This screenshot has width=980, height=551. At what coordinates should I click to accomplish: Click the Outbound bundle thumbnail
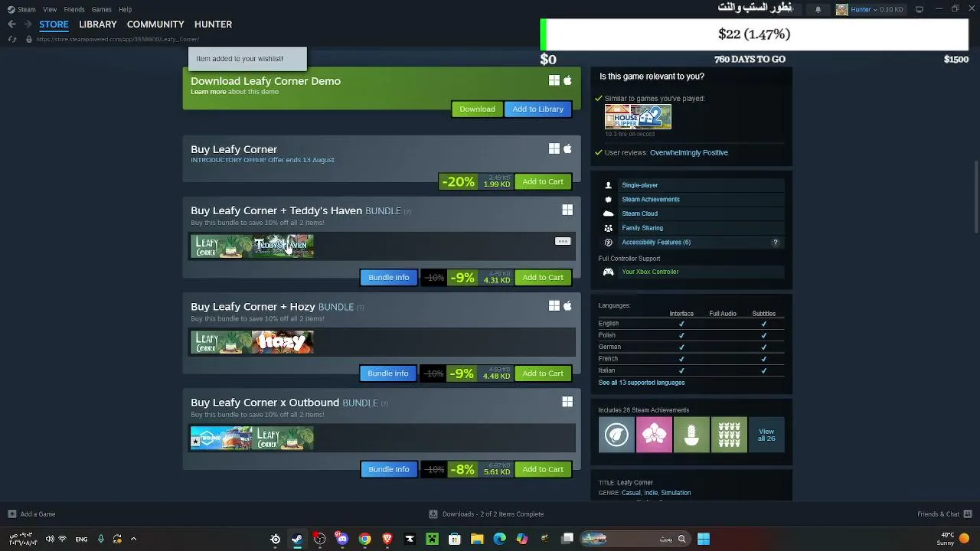(x=221, y=439)
